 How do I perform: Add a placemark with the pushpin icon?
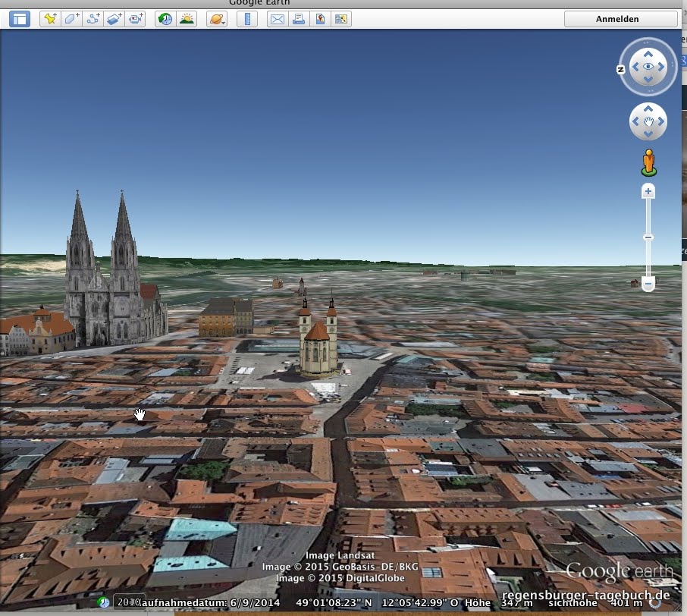[50, 19]
